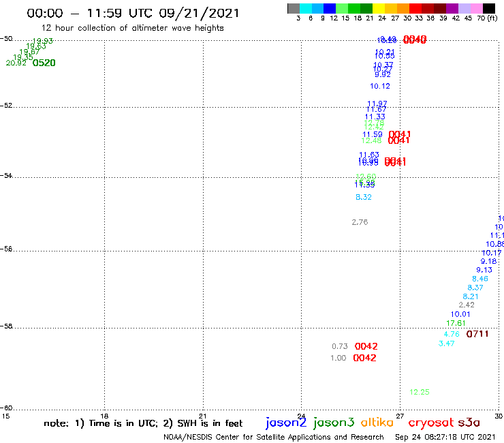Click the light green value '12.25'

tap(420, 392)
